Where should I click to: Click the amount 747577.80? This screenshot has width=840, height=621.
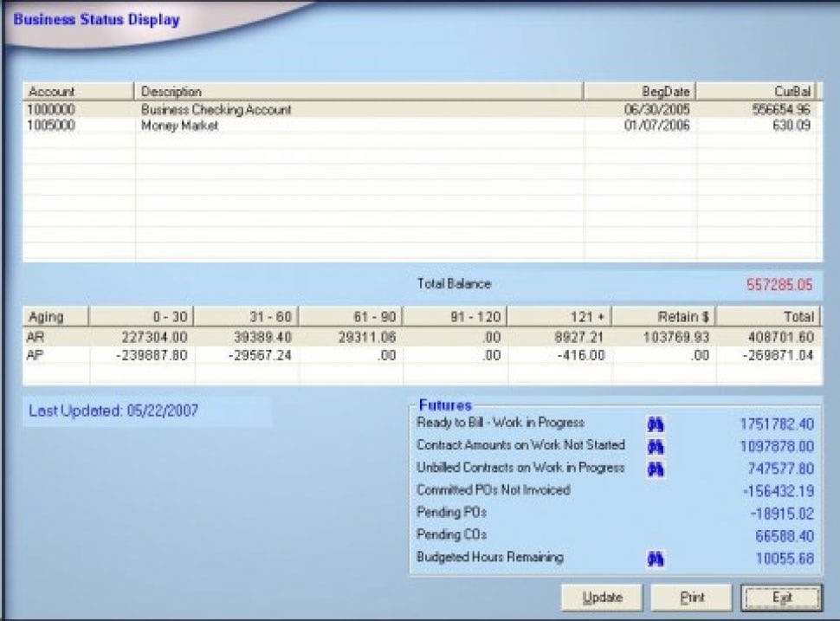(780, 469)
